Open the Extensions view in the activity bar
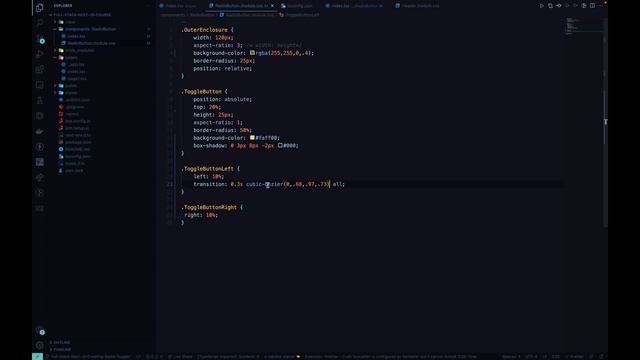Image resolution: width=640 pixels, height=360 pixels. click(x=40, y=70)
